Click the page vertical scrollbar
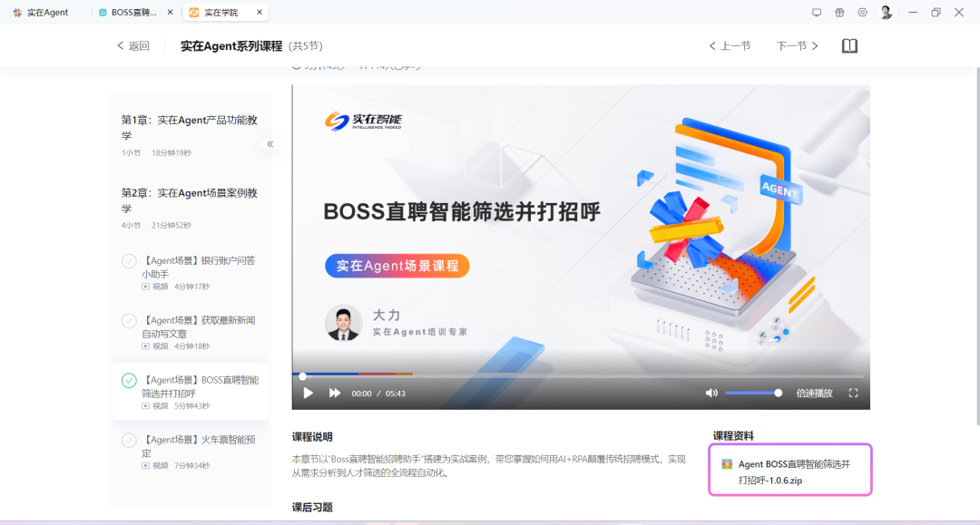Screen dimensions: 980x525 [977, 246]
